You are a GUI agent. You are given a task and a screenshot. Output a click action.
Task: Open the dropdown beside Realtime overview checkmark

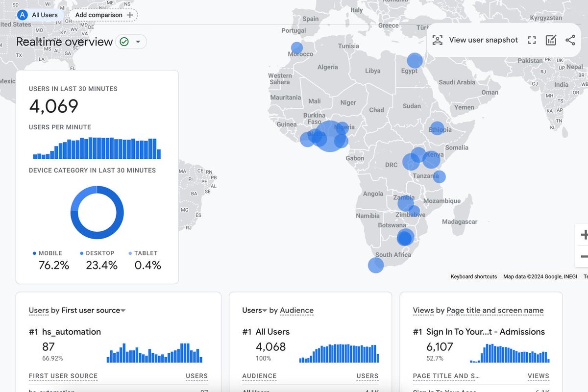click(x=138, y=42)
